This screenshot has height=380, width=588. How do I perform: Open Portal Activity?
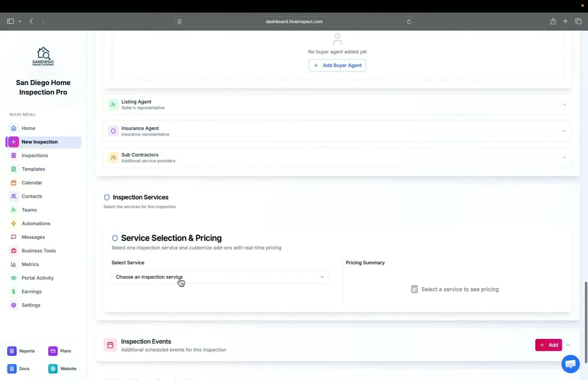click(x=37, y=278)
